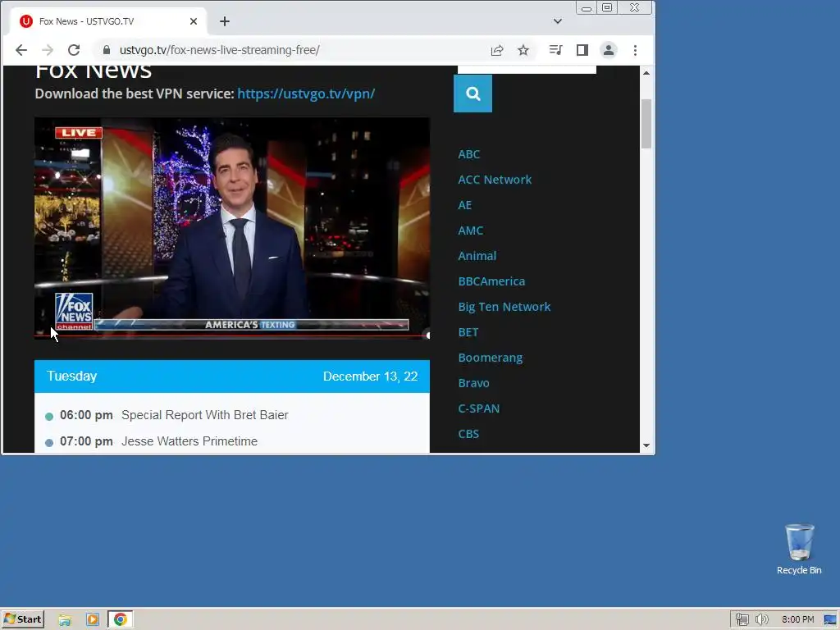This screenshot has height=630, width=840.
Task: Reload the Fox News page
Action: (74, 50)
